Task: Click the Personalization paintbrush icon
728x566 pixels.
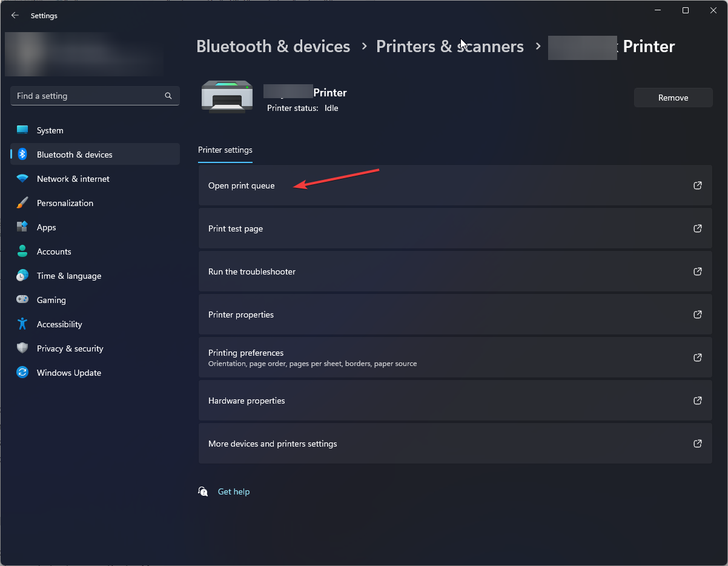Action: (x=22, y=203)
